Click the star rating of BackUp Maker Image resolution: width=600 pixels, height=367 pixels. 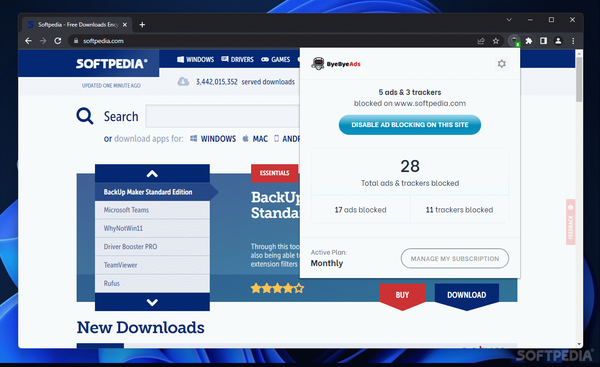coord(277,288)
